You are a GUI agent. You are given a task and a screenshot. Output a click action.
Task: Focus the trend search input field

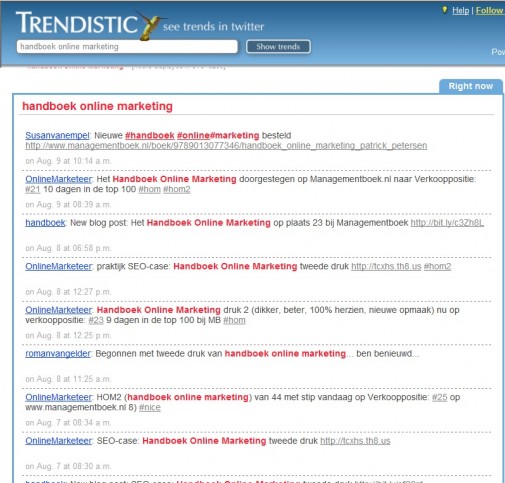127,47
